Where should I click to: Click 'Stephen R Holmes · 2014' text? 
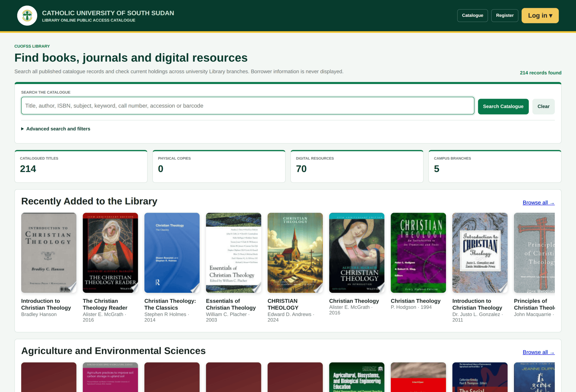click(x=167, y=317)
